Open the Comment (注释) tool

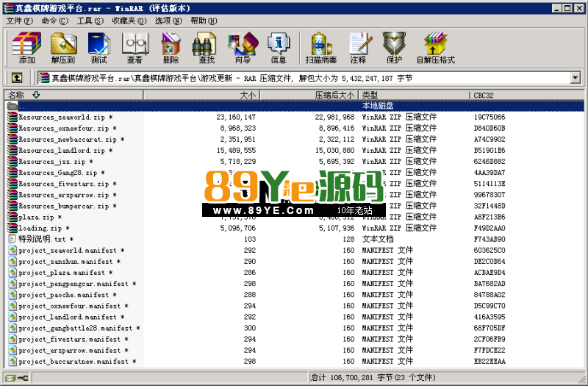[x=359, y=48]
